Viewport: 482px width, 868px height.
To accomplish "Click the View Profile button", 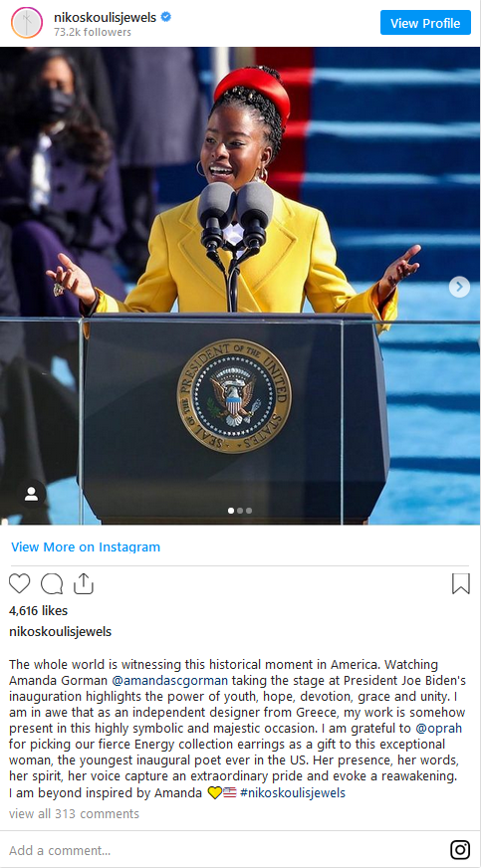I will [425, 23].
